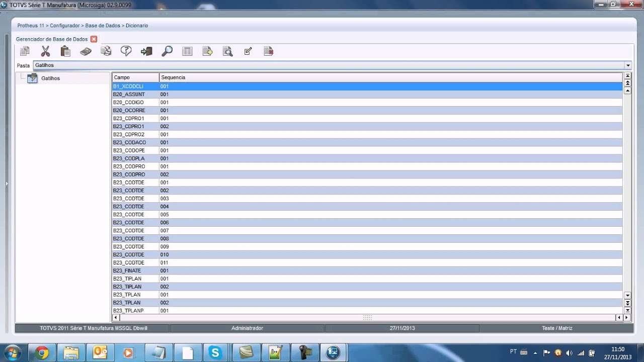
Task: Open the Windows Start menu
Action: [12, 352]
